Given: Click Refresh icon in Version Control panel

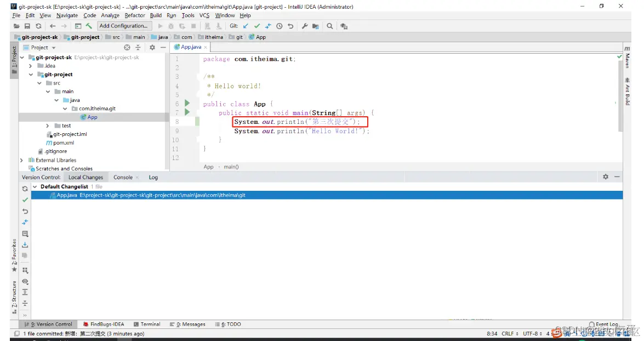Looking at the screenshot, I should tap(25, 189).
